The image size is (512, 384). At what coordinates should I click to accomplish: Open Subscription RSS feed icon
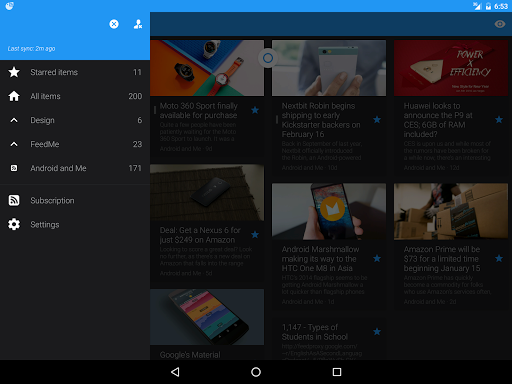pyautogui.click(x=14, y=200)
